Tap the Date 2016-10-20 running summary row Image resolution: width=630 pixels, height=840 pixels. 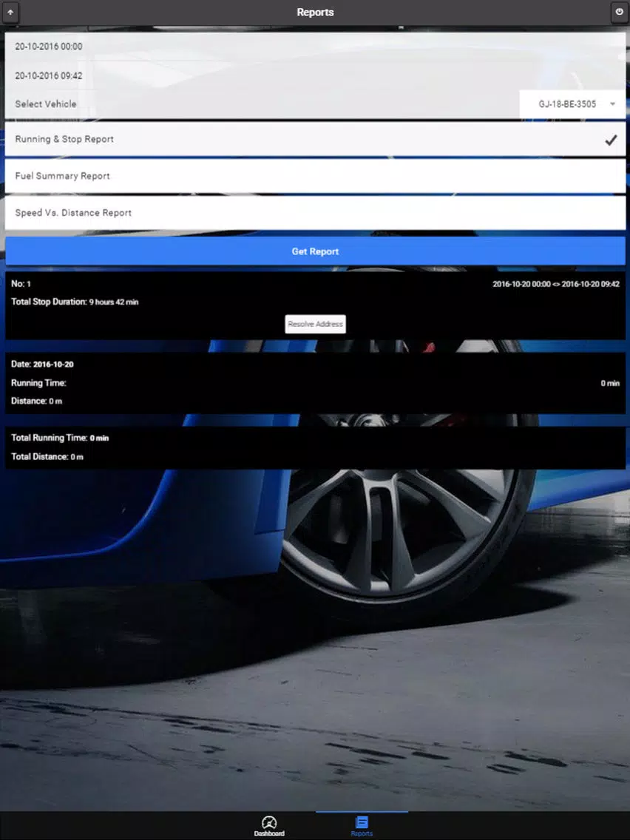[x=315, y=382]
